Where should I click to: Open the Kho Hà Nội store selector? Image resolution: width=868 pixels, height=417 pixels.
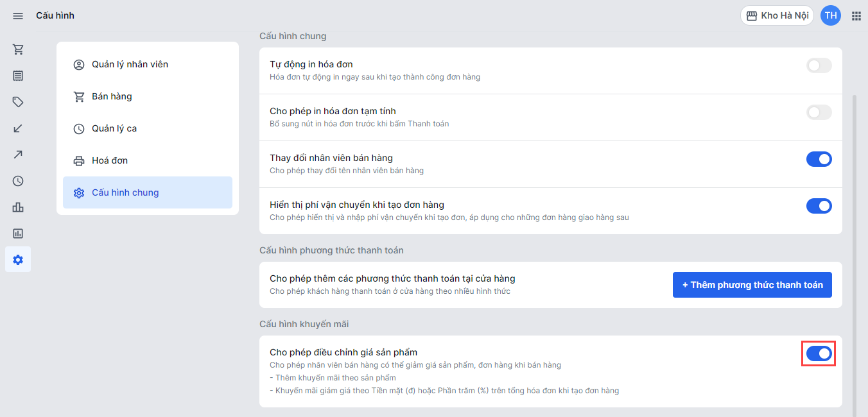(x=777, y=15)
